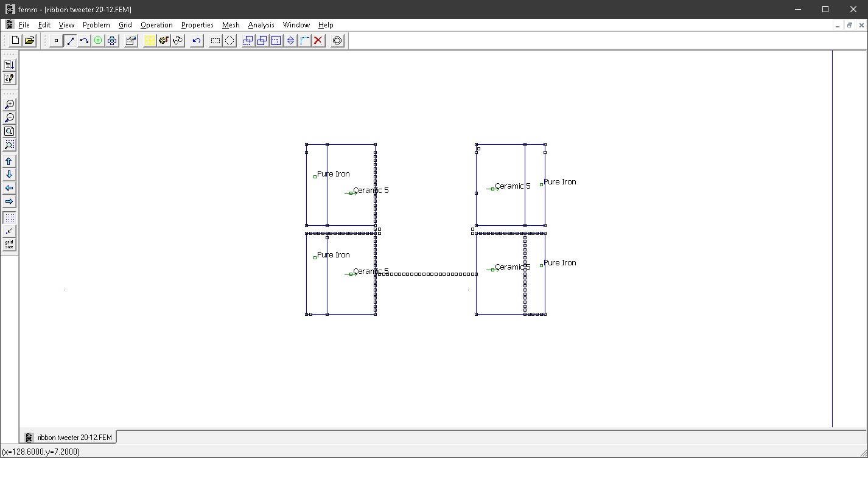
Task: Pan view up with arrow
Action: pyautogui.click(x=9, y=161)
